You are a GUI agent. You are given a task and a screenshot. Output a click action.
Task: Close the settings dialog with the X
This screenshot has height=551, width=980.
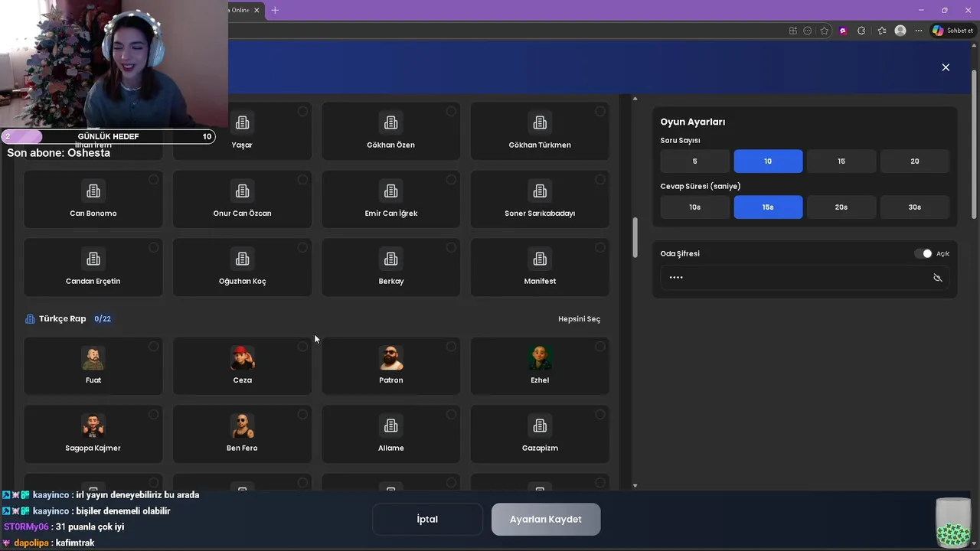coord(946,67)
